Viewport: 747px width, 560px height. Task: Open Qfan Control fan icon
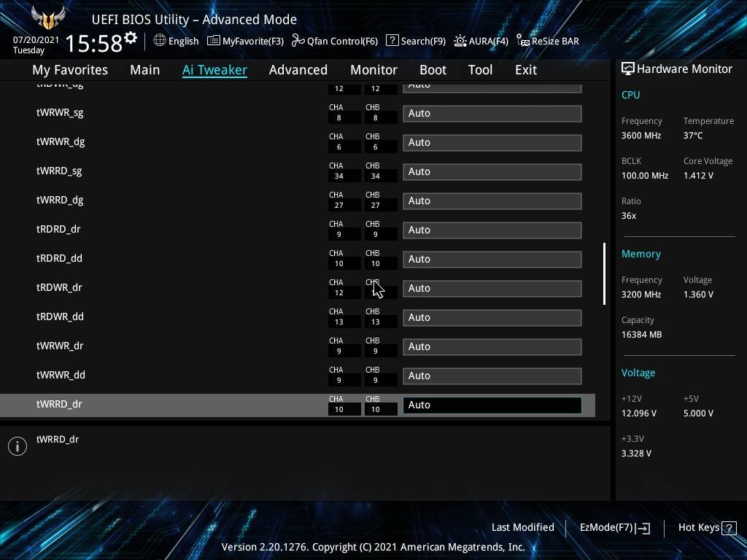298,41
